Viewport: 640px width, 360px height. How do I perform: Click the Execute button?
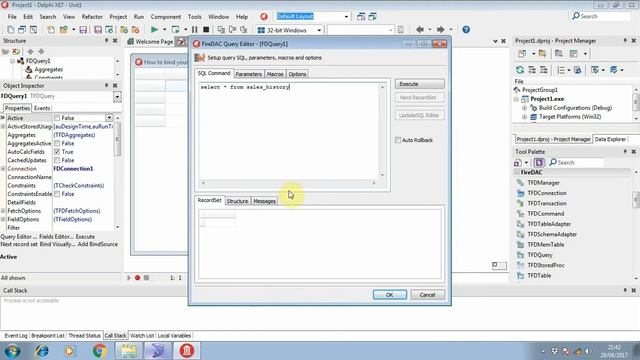(420, 84)
